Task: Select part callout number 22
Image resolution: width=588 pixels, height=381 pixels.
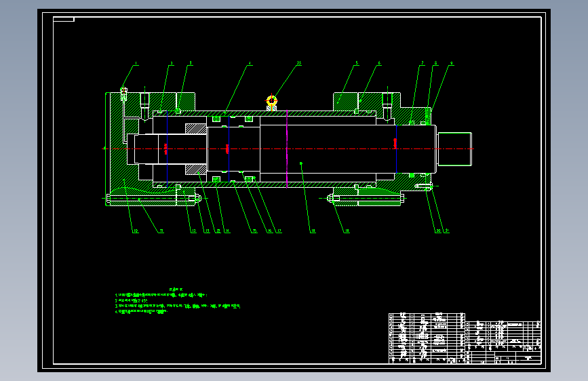Action: [218, 231]
